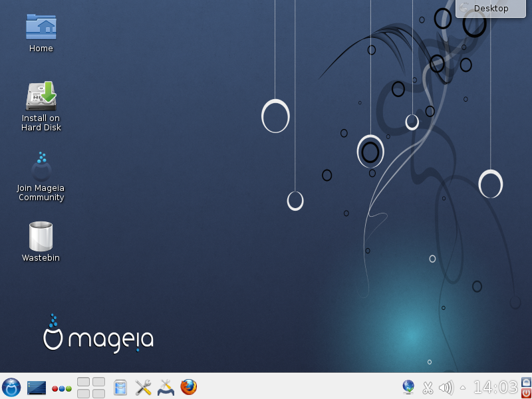
Task: Click the Show Desktop icon in the panel
Action: tap(37, 387)
